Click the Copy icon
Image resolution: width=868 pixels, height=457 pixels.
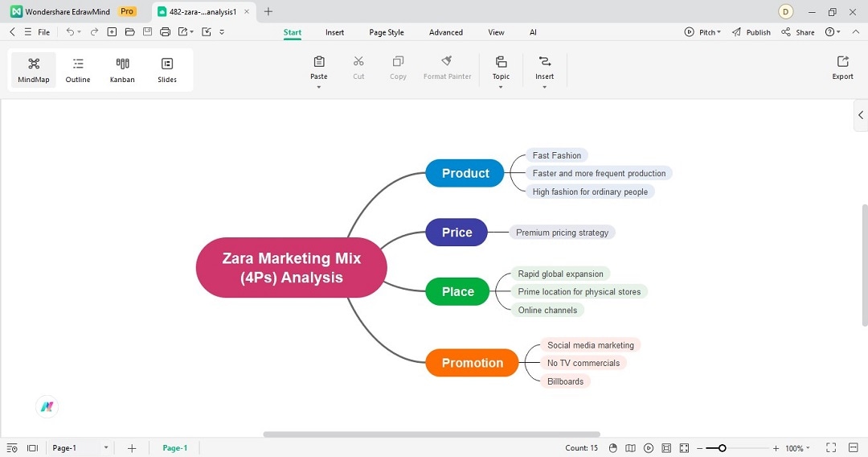(398, 61)
